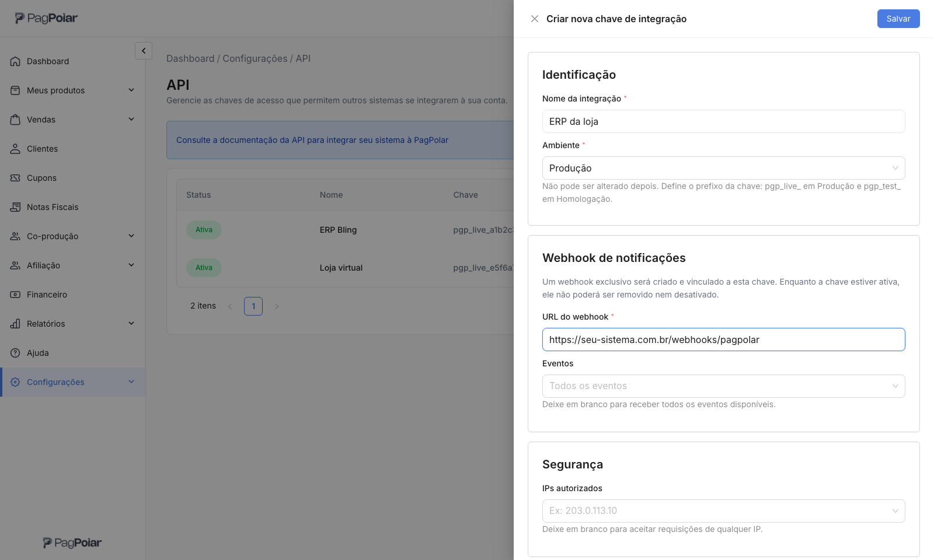Viewport: 934px width, 560px height.
Task: Click the API breadcrumb item
Action: [303, 58]
